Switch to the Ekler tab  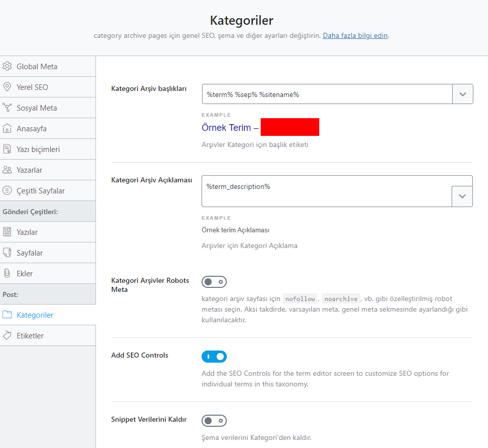(x=48, y=273)
